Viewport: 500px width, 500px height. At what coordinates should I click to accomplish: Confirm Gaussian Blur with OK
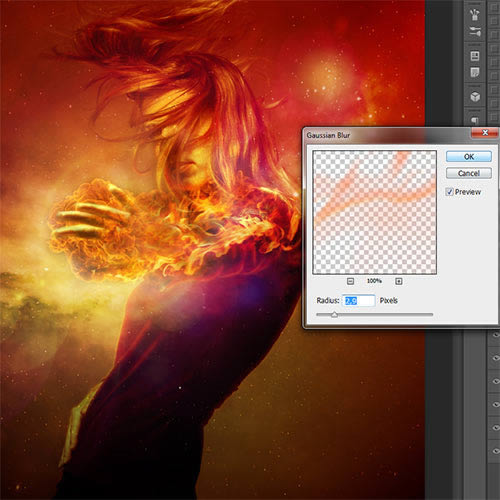pos(469,157)
